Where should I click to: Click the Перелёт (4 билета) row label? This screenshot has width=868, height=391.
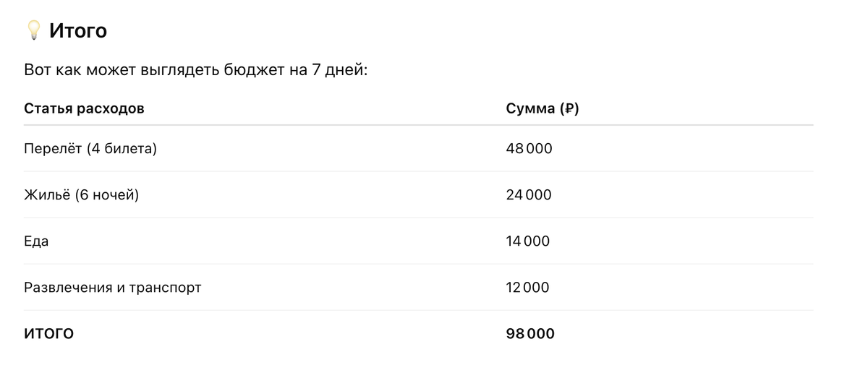pyautogui.click(x=90, y=148)
